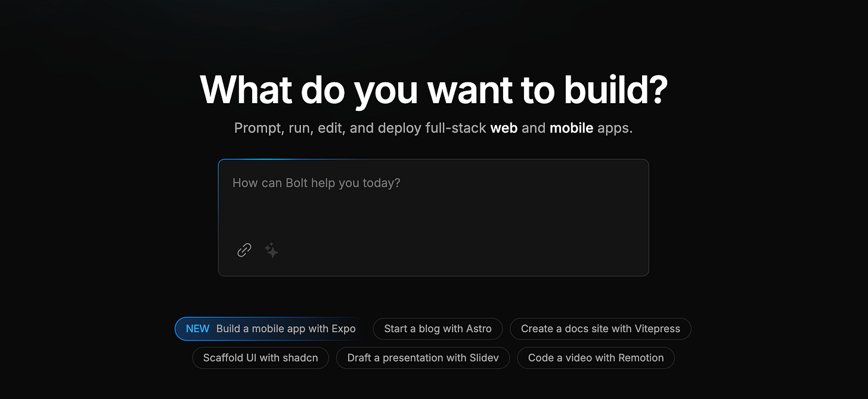Viewport: 868px width, 399px height.
Task: Click the word "Remotion" in the last suggestion
Action: click(x=637, y=358)
